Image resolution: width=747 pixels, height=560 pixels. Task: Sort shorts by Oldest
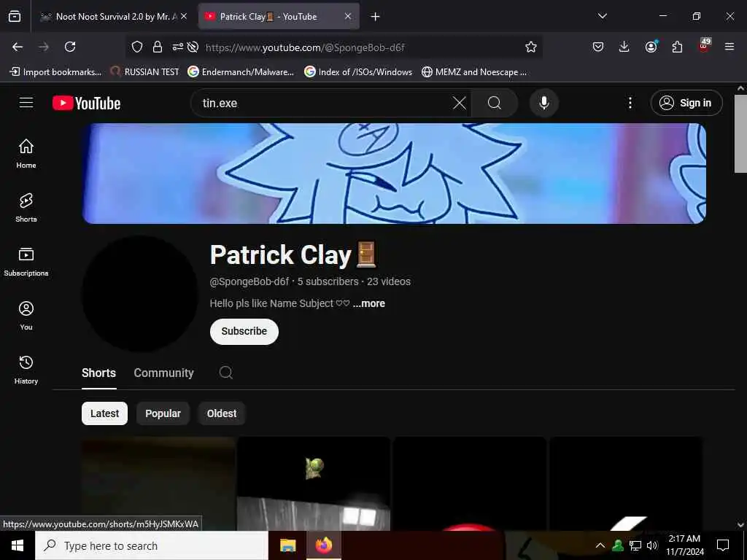click(222, 413)
